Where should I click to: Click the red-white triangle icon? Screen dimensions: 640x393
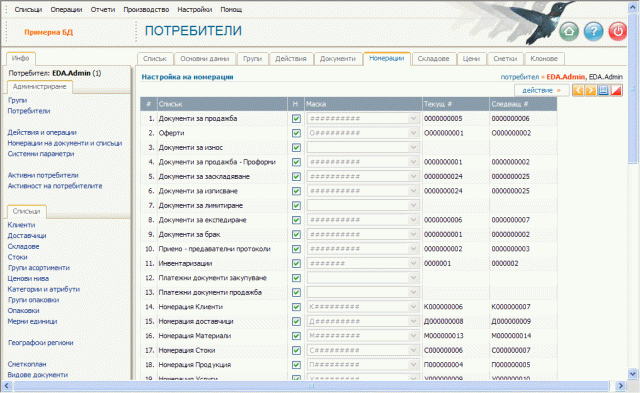(616, 90)
